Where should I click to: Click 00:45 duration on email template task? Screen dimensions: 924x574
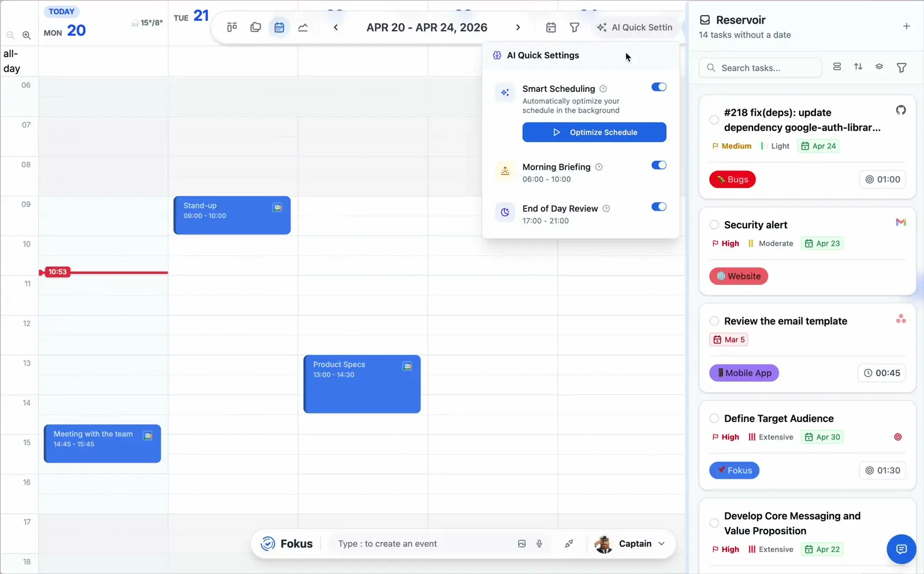(x=882, y=373)
